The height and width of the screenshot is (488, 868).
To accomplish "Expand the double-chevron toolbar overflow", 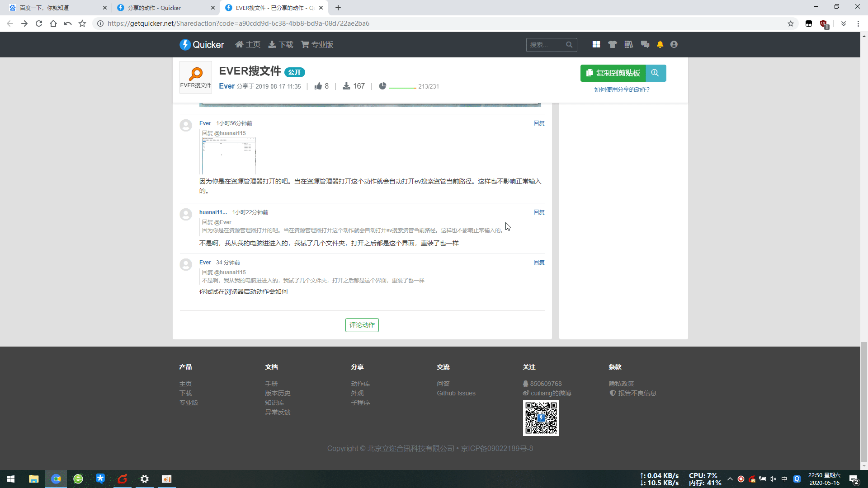I will [x=844, y=23].
